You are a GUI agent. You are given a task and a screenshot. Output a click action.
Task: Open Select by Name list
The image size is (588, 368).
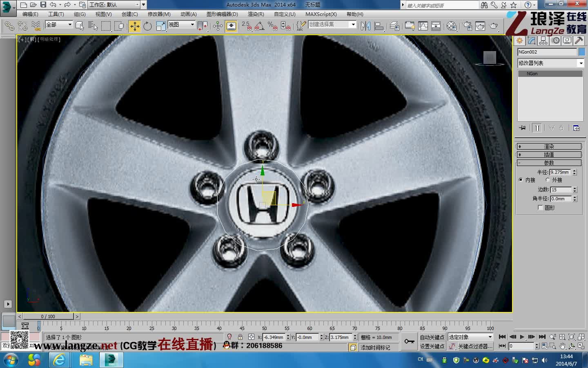[93, 26]
